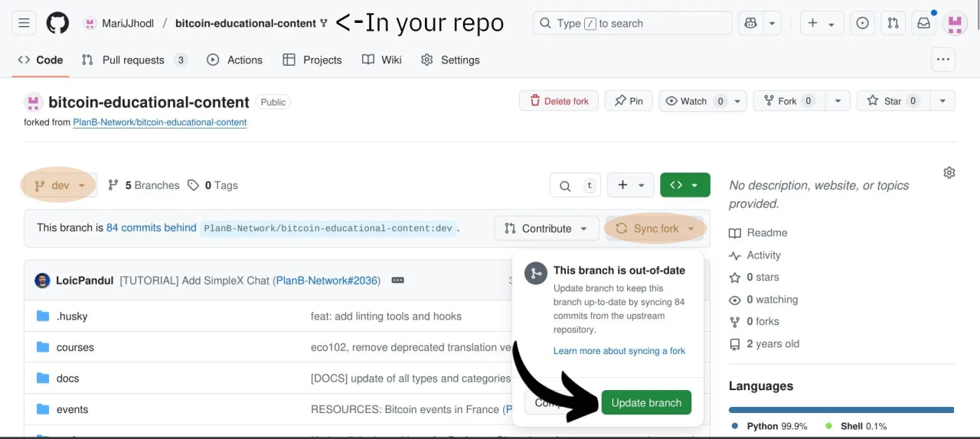
Task: Open repository details gear settings
Action: pos(949,173)
